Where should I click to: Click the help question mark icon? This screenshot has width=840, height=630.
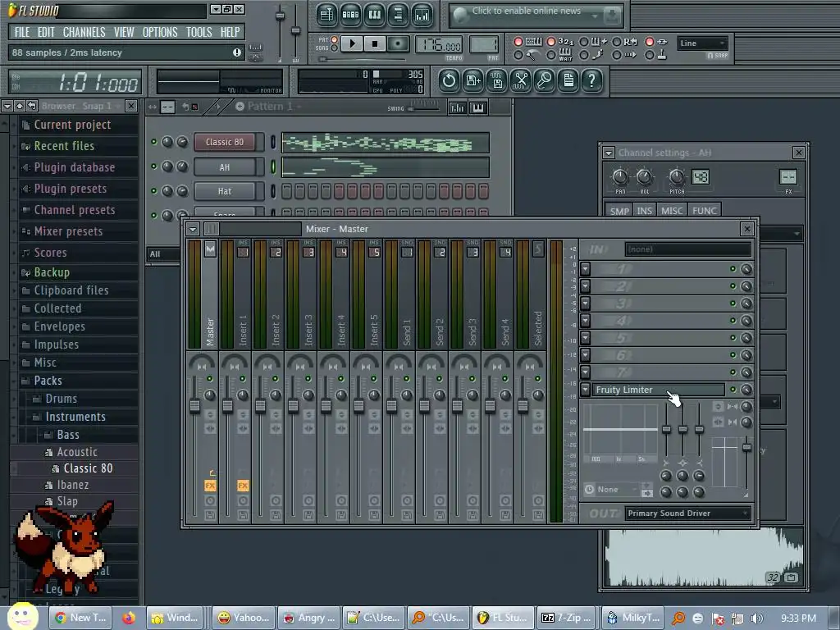coord(592,81)
